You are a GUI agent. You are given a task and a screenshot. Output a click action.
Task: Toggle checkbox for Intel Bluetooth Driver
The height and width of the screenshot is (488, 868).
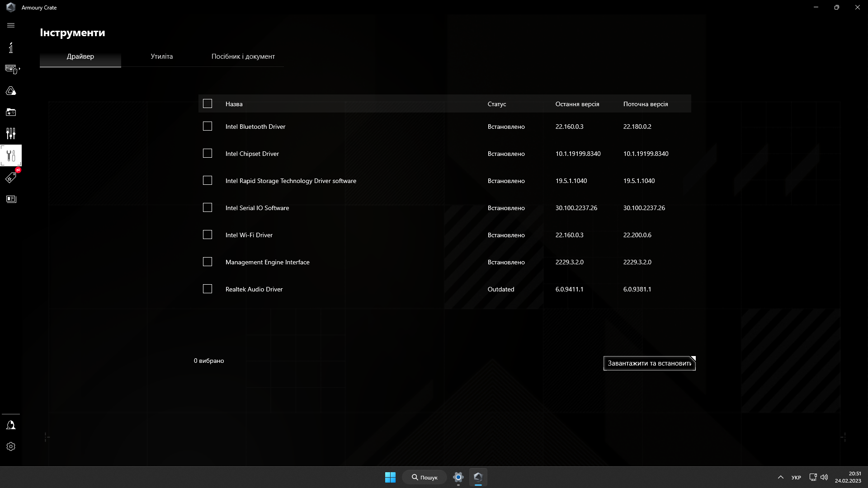point(208,127)
